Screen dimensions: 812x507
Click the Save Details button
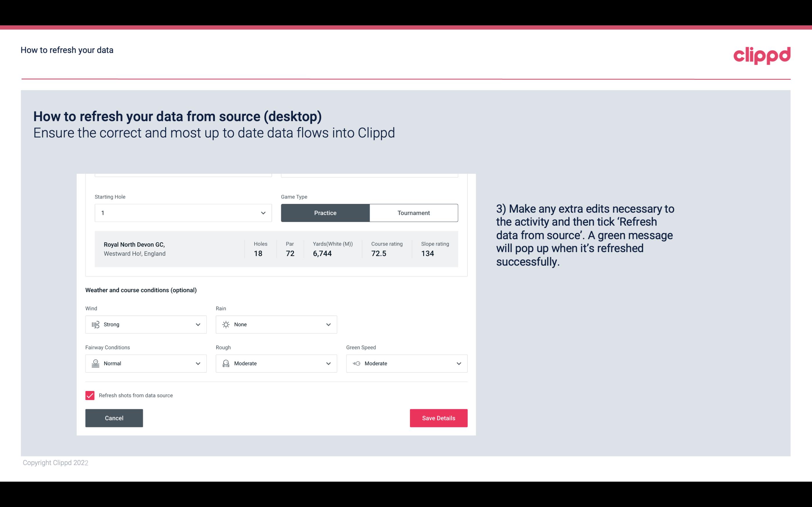(438, 418)
